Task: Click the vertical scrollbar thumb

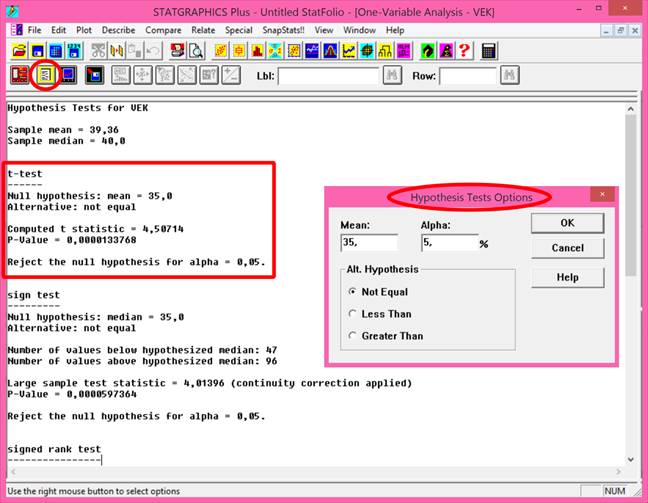Action: coord(631,195)
